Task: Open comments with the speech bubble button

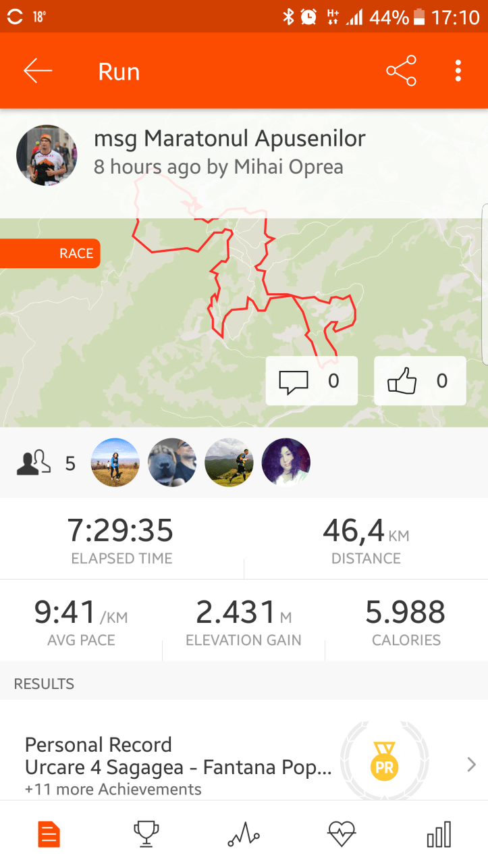Action: coord(312,381)
